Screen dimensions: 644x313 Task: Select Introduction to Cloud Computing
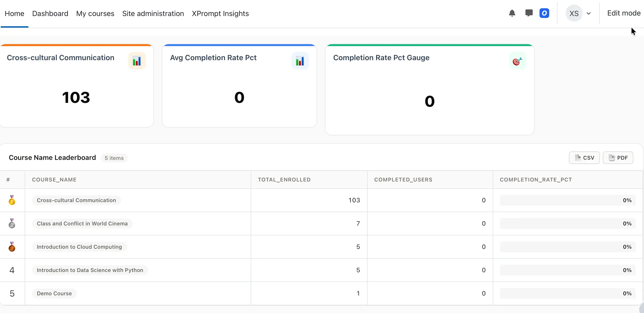tap(80, 247)
